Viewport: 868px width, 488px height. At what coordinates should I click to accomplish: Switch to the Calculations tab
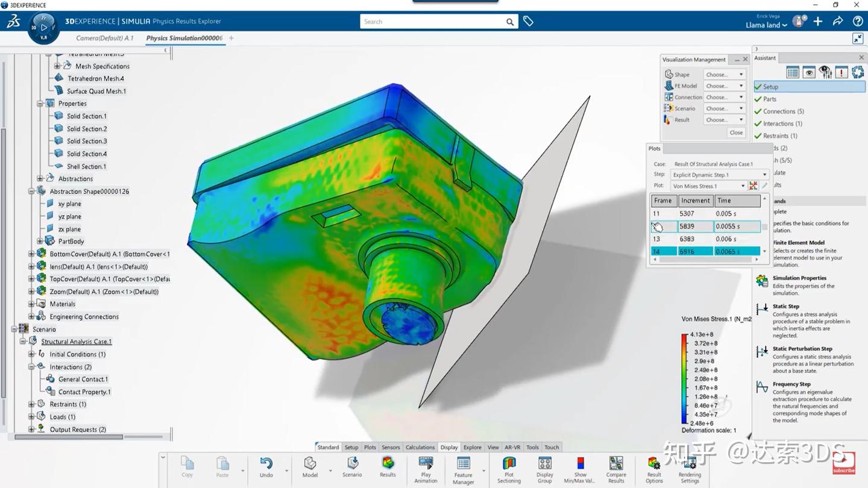[x=420, y=447]
